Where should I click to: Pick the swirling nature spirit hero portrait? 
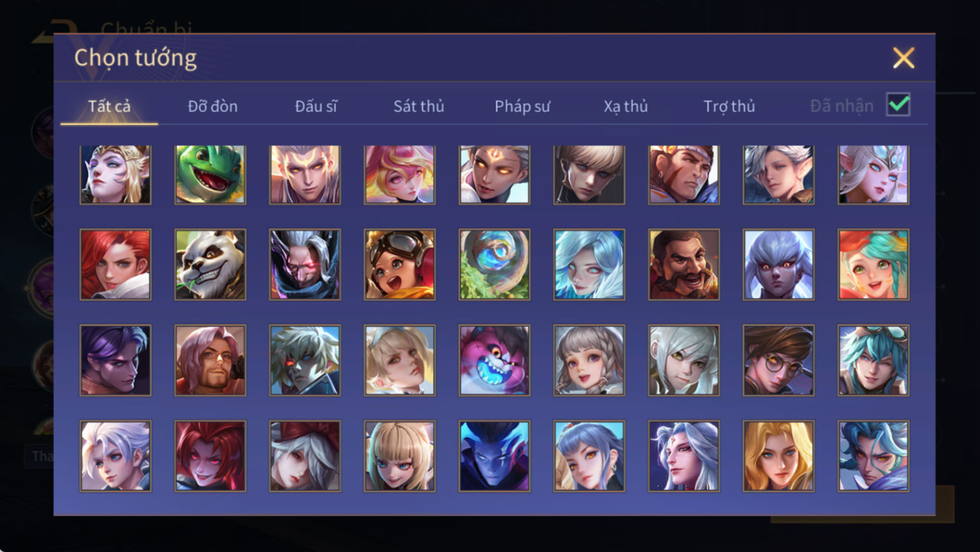(x=494, y=264)
